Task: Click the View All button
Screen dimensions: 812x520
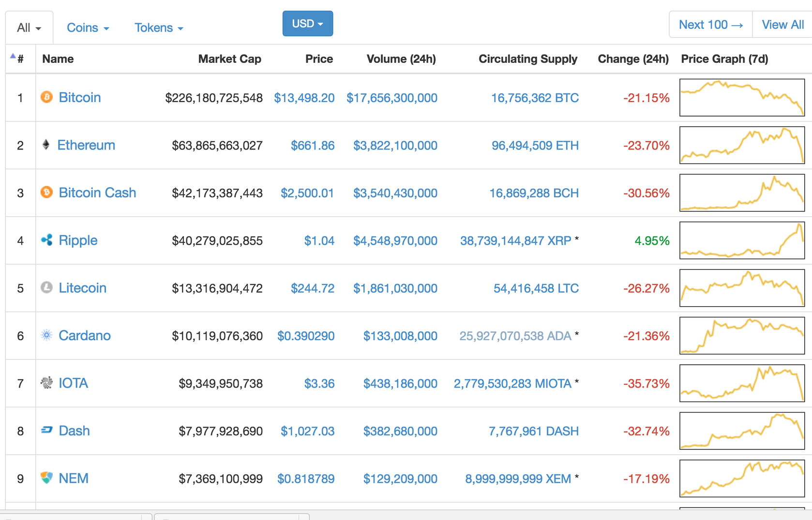Action: pos(782,25)
